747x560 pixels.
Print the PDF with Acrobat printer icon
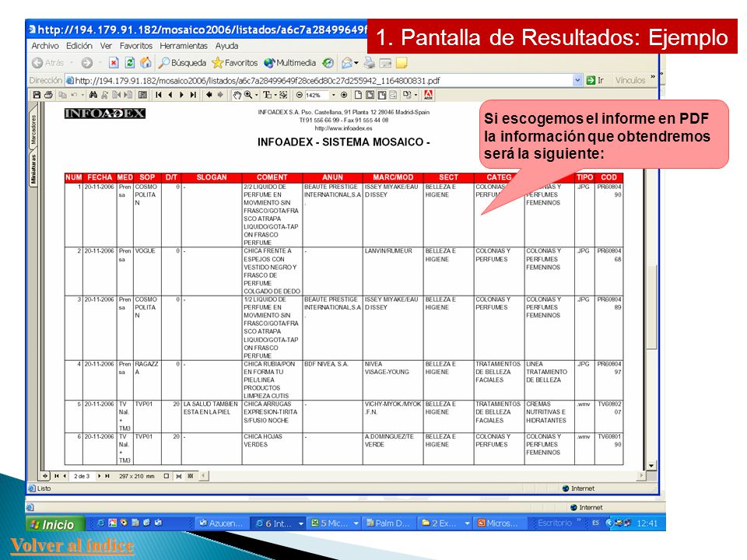[48, 95]
